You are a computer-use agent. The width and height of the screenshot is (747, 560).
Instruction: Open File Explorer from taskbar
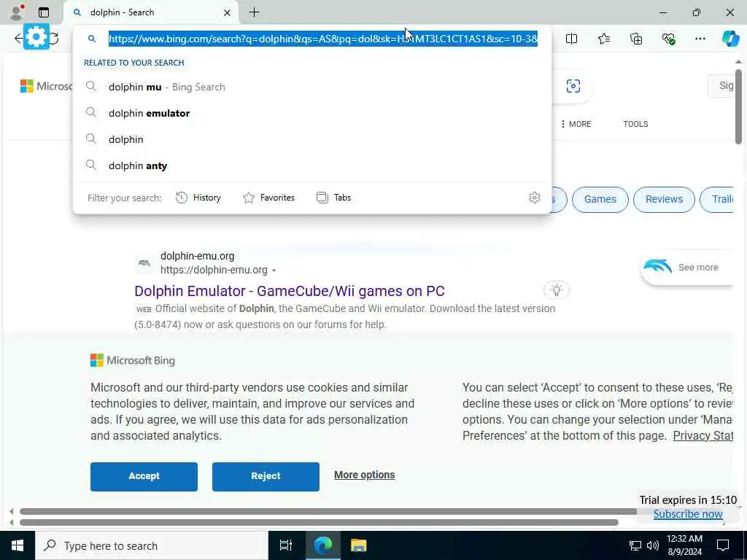[x=358, y=545]
